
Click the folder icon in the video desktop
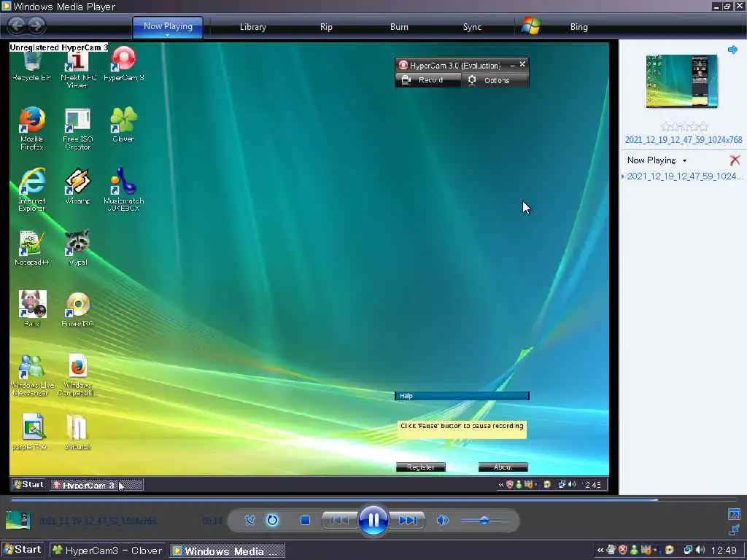(77, 432)
